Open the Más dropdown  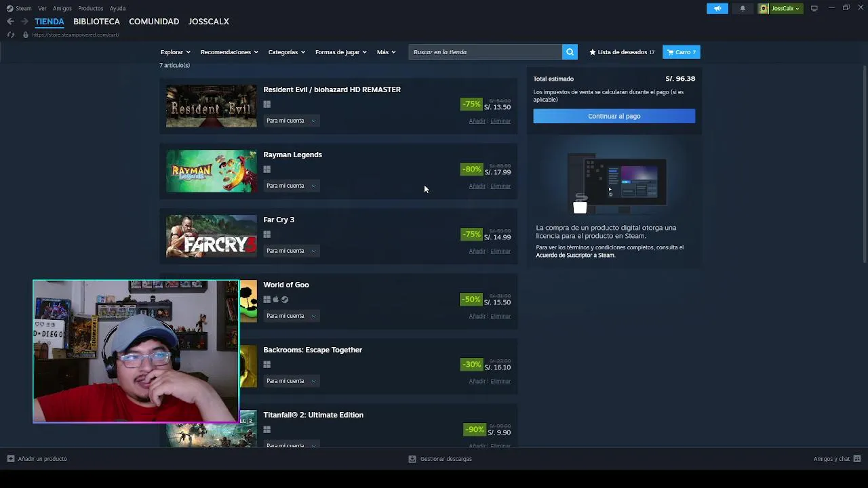387,52
